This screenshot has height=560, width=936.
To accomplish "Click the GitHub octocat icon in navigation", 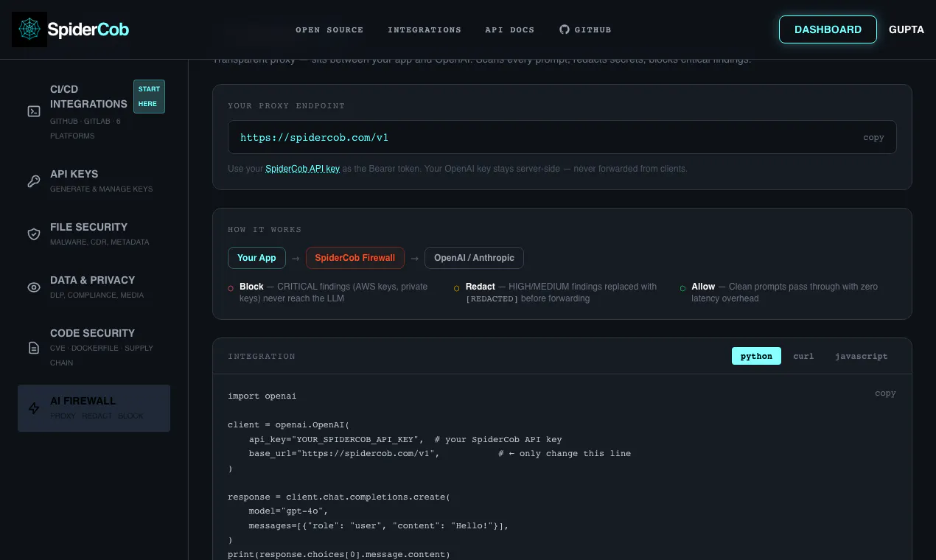I will pyautogui.click(x=565, y=29).
